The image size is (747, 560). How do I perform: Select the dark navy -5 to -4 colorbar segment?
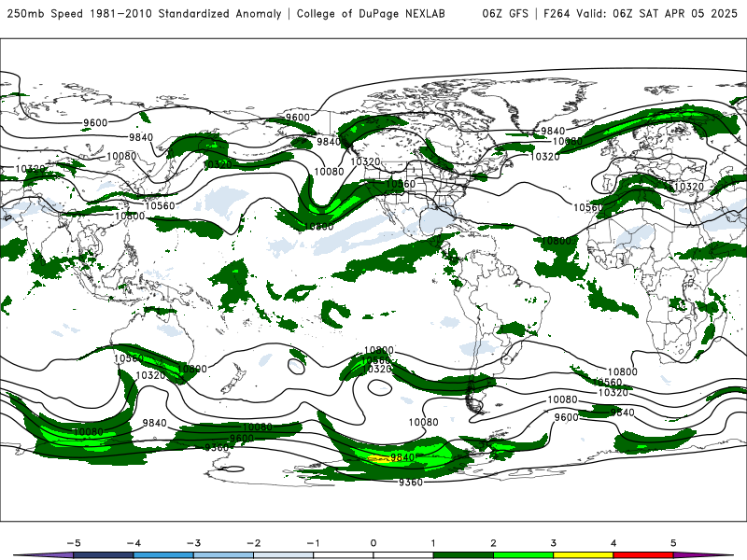click(x=104, y=555)
